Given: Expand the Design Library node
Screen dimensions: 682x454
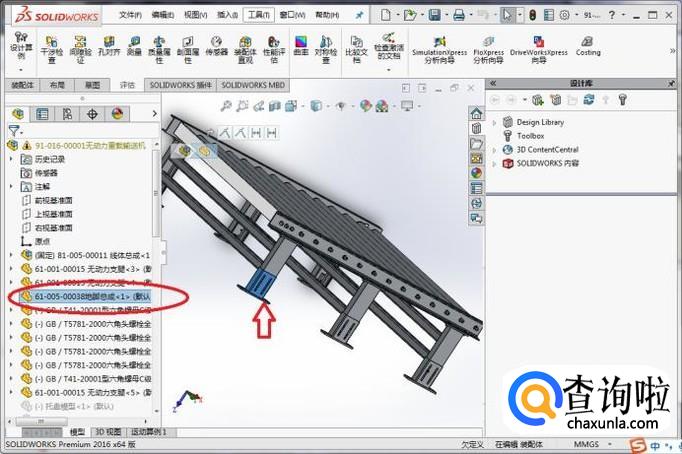Looking at the screenshot, I should [x=494, y=122].
